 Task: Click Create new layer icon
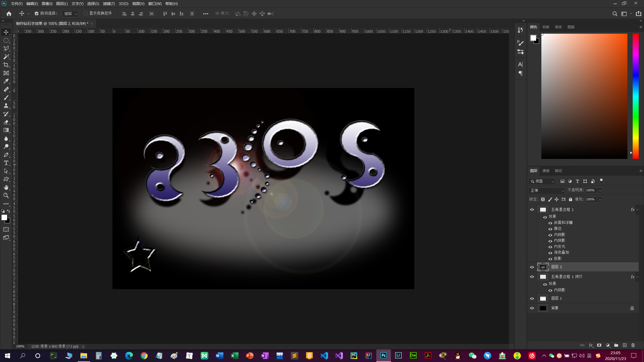tap(625, 345)
